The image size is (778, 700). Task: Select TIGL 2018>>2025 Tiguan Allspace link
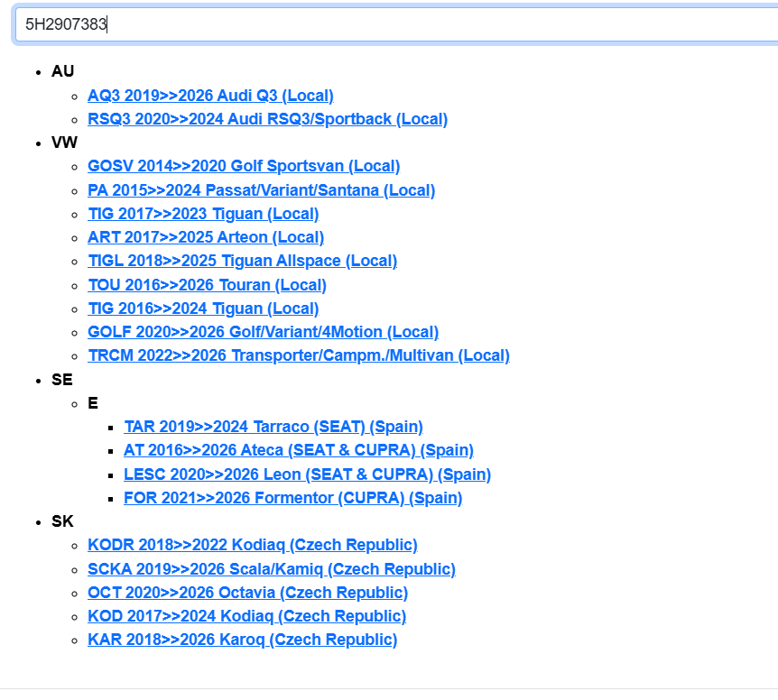[242, 261]
